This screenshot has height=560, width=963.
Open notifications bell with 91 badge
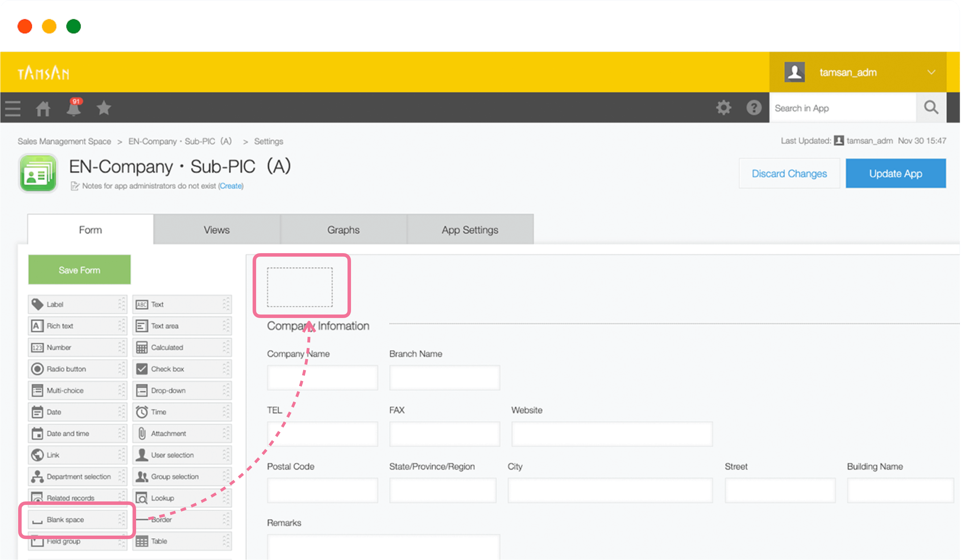pyautogui.click(x=73, y=108)
